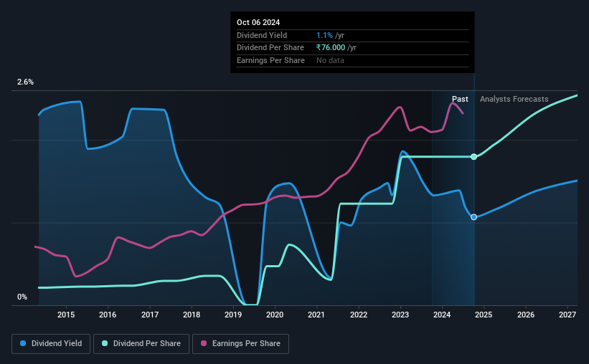Click the Oct 06 2024 tooltip date header
This screenshot has height=364, width=589.
click(x=258, y=22)
